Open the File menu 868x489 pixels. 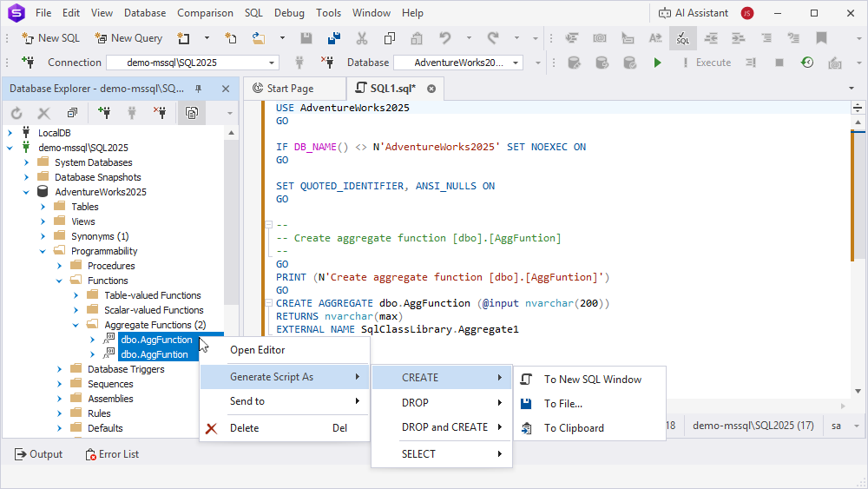pos(43,13)
